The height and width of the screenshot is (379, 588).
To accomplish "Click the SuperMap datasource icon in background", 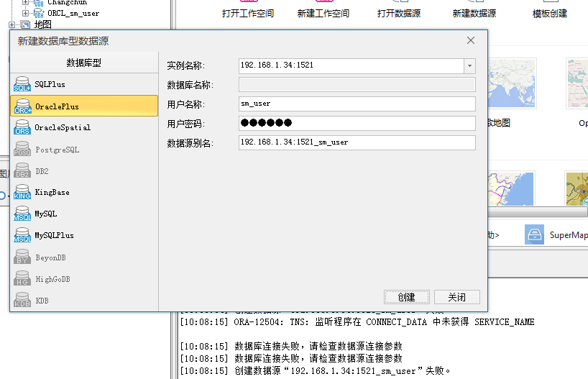I will [534, 234].
